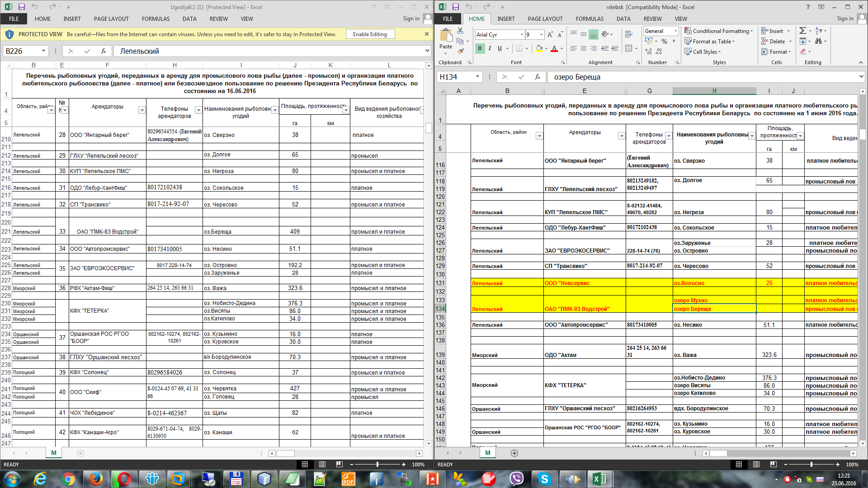Screen dimensions: 868x488
Task: Open the FORMULAS tab in the left Ugodija window
Action: 156,19
